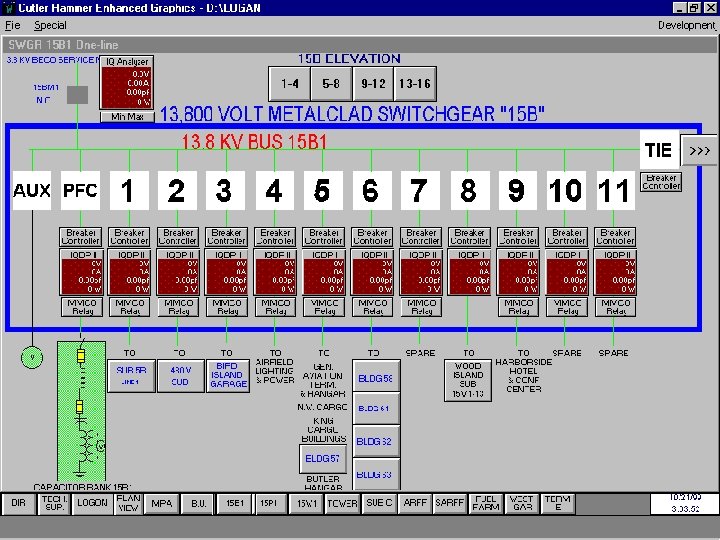Select the AUX breaker box

(32, 191)
